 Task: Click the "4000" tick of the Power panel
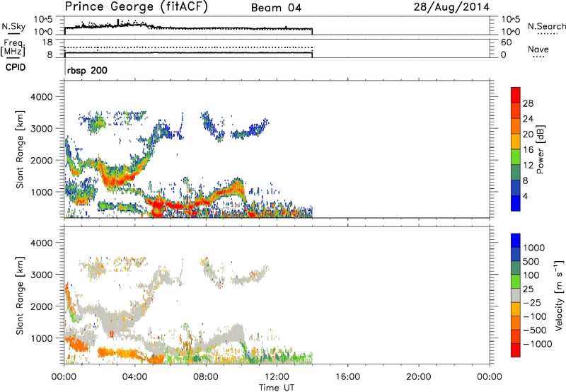point(41,97)
